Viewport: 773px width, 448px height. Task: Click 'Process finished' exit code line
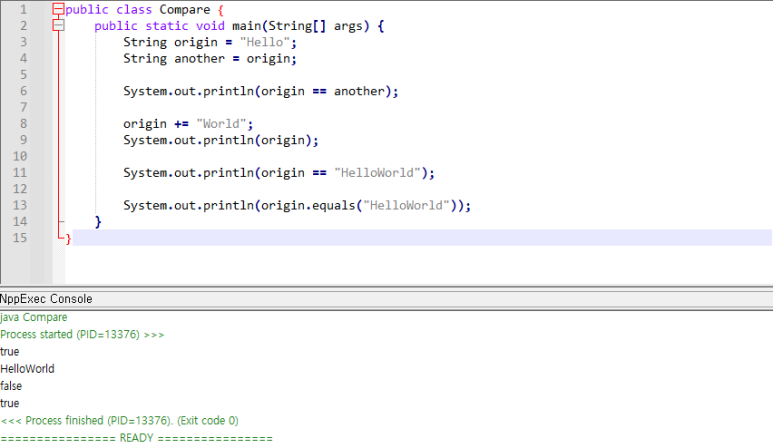[119, 420]
